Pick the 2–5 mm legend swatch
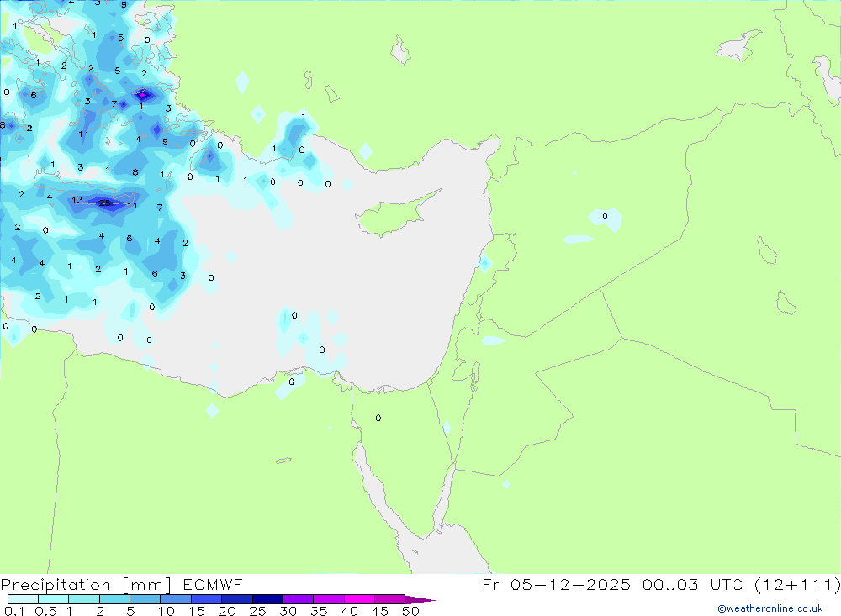 (x=114, y=599)
